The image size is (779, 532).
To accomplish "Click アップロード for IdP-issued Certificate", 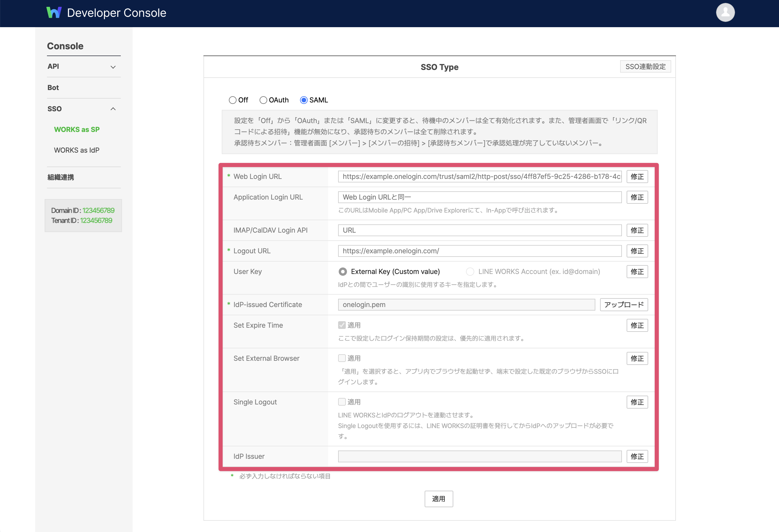I will (x=623, y=305).
